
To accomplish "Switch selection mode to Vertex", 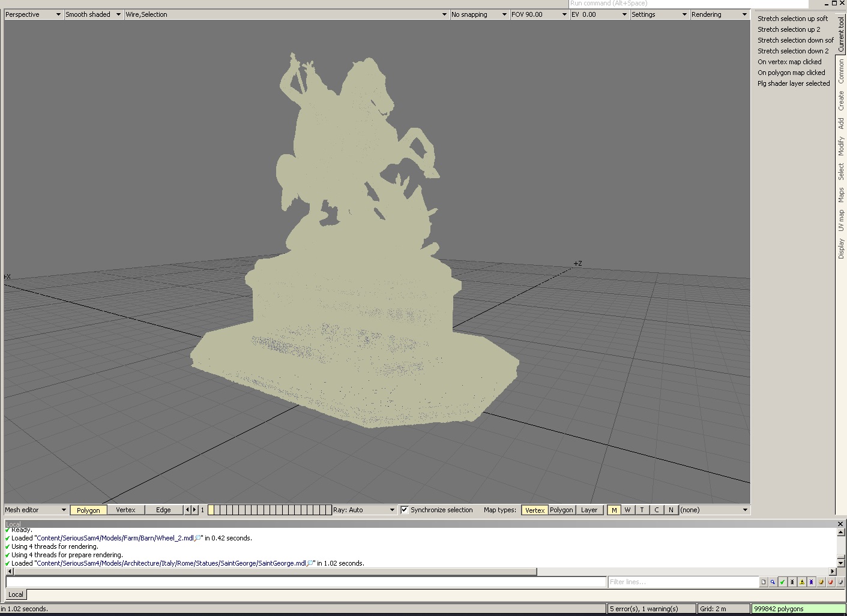I will 125,510.
